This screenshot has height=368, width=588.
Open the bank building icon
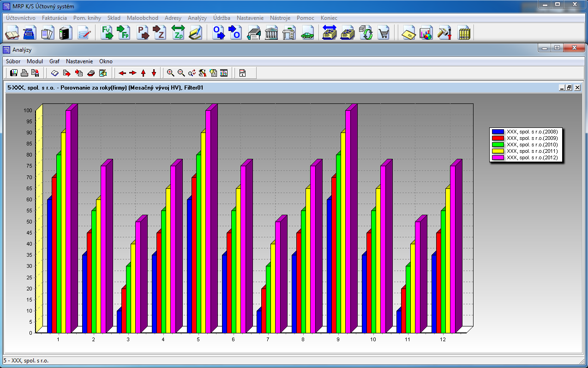271,33
